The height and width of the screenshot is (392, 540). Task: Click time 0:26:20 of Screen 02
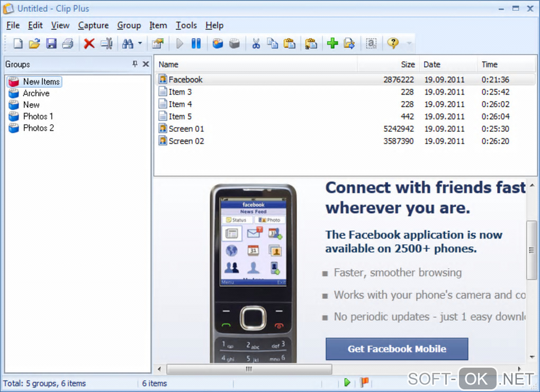coord(495,141)
